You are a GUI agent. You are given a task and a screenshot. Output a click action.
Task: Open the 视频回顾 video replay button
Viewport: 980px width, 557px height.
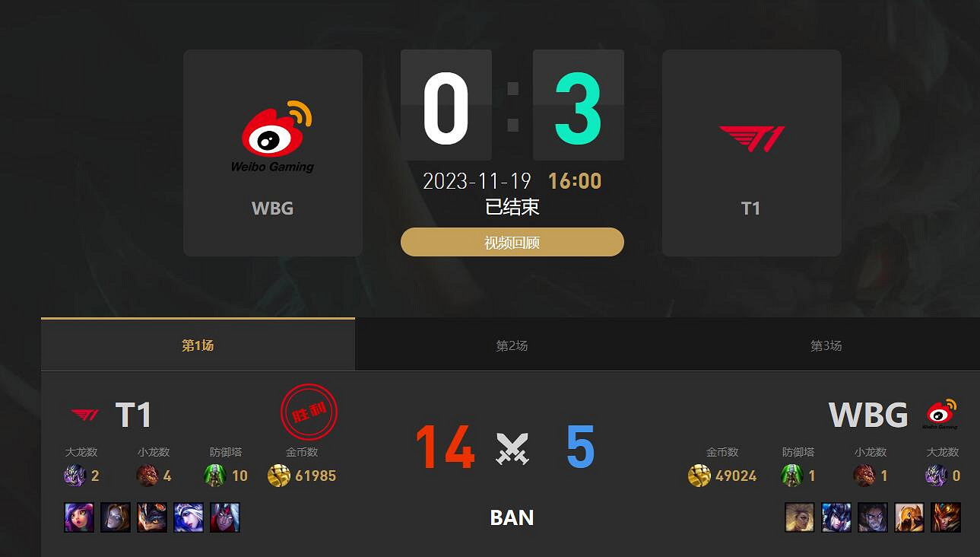[x=512, y=243]
